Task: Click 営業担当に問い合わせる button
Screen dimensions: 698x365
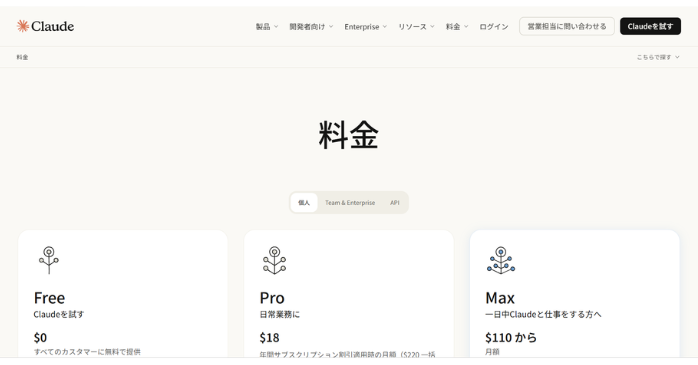Action: 567,26
